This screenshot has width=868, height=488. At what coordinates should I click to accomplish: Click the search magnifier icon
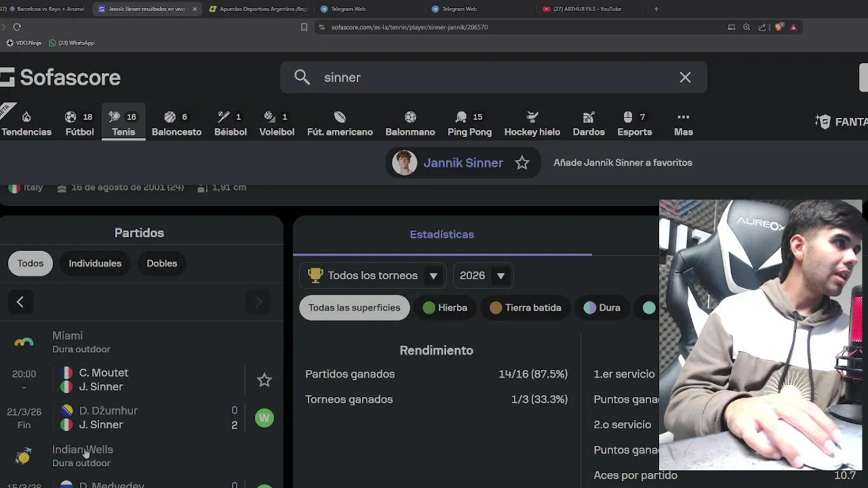pyautogui.click(x=302, y=77)
